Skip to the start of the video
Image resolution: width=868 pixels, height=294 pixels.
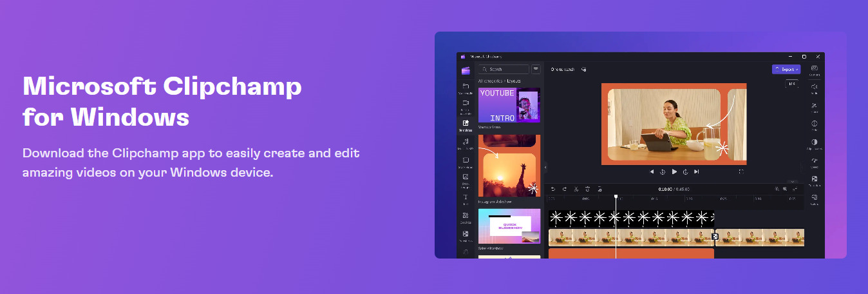pyautogui.click(x=652, y=171)
